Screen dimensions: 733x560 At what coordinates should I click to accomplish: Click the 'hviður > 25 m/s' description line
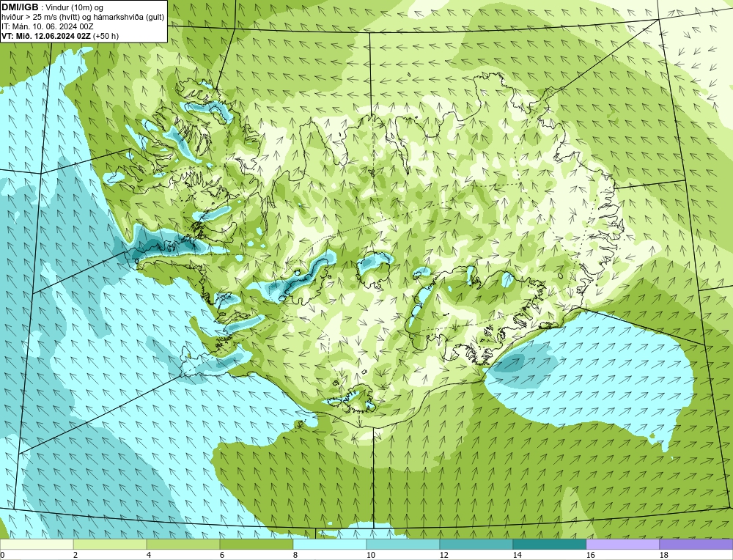click(x=84, y=18)
